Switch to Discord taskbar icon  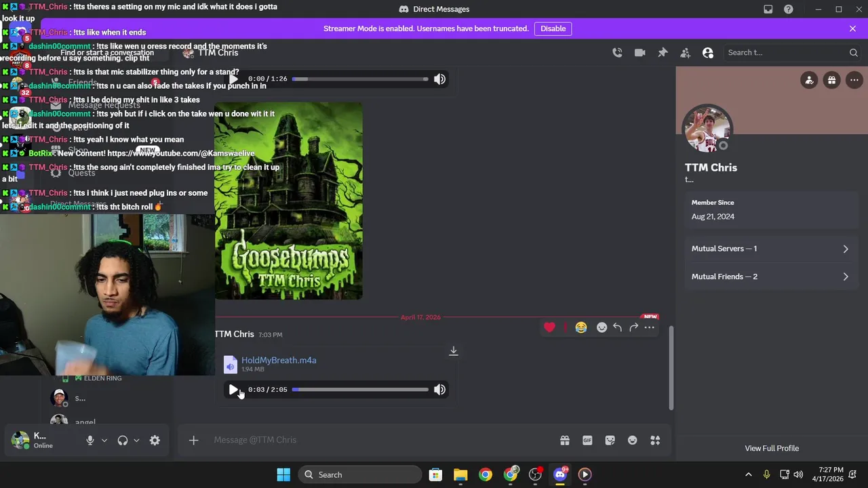tap(560, 474)
